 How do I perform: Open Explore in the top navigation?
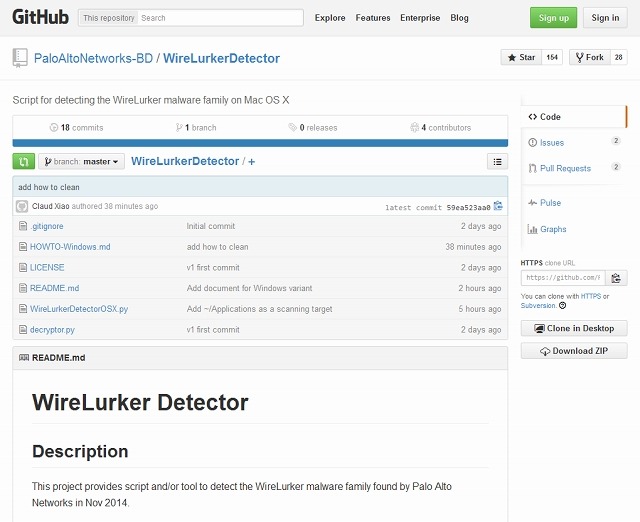pos(330,18)
